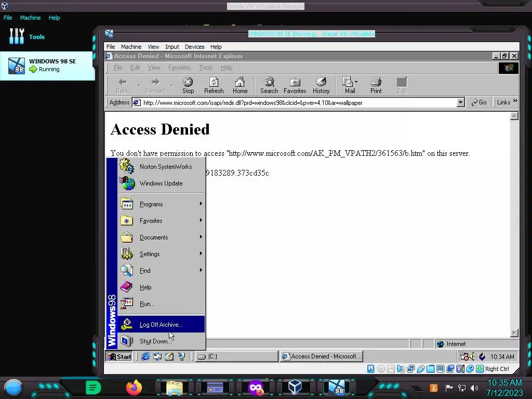Open the Search pane icon
Image resolution: width=532 pixels, height=399 pixels.
[x=269, y=82]
